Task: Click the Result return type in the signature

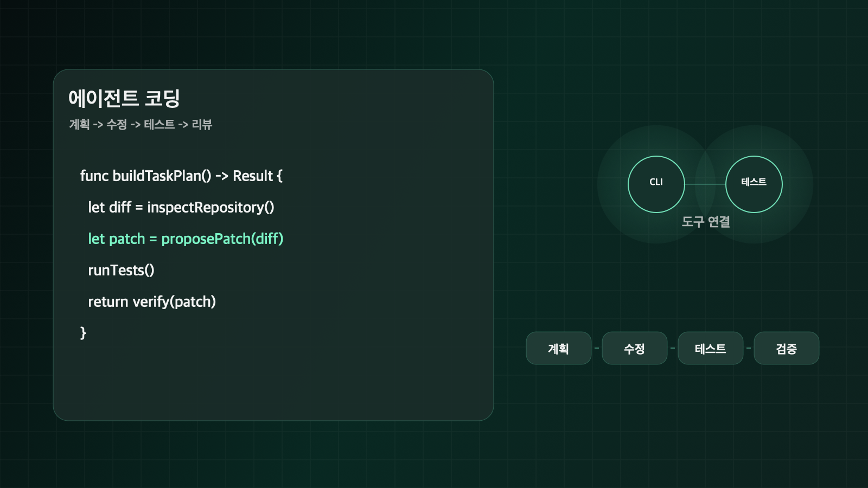Action: [252, 176]
